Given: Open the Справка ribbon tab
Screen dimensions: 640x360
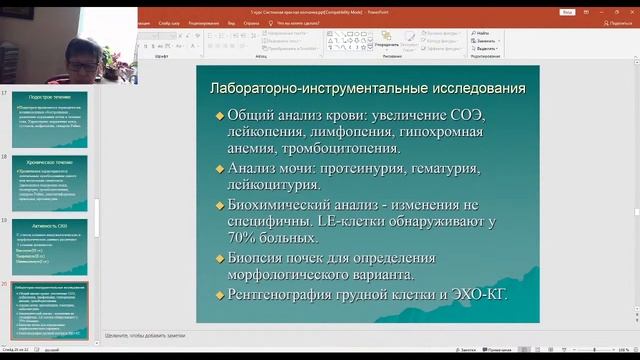Looking at the screenshot, I should click(x=251, y=23).
